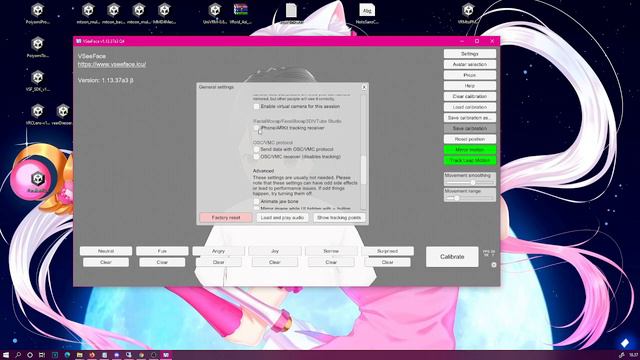
Task: Switch to the VSeeFace taskbar icon
Action: point(166,355)
